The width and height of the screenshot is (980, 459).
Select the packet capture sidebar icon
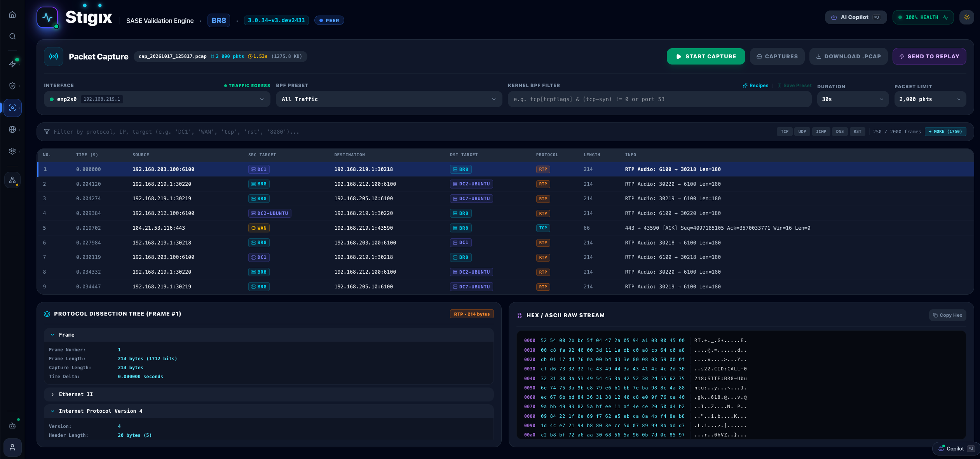(12, 108)
